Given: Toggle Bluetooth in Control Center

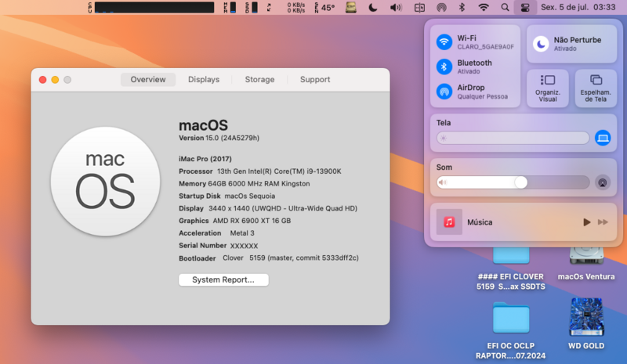Looking at the screenshot, I should [444, 67].
